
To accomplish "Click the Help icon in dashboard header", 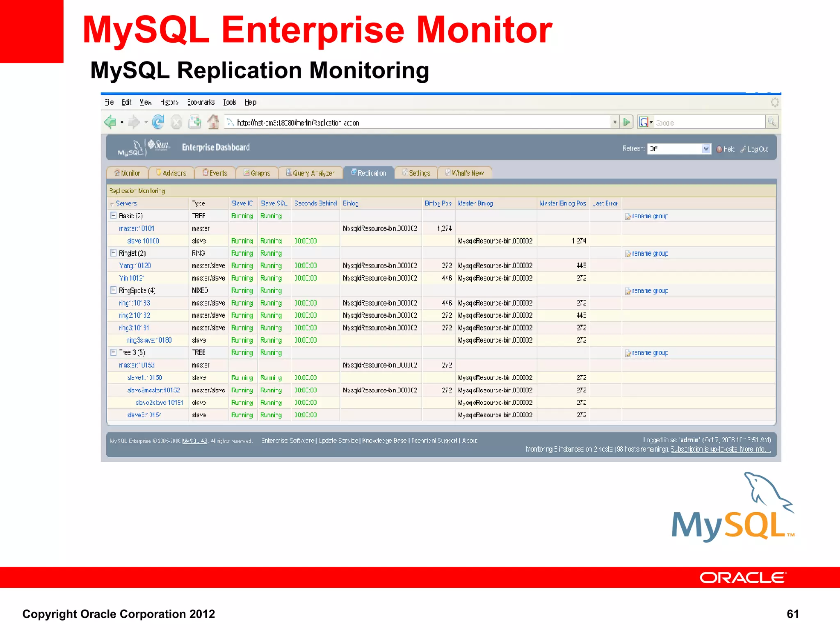I will tap(719, 149).
